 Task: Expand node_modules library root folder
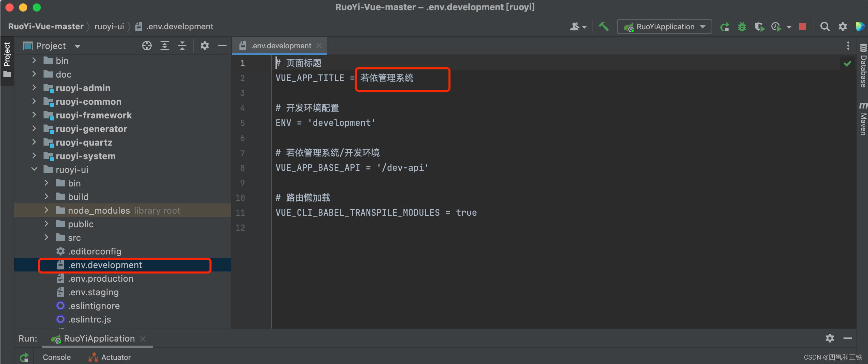[x=46, y=210]
